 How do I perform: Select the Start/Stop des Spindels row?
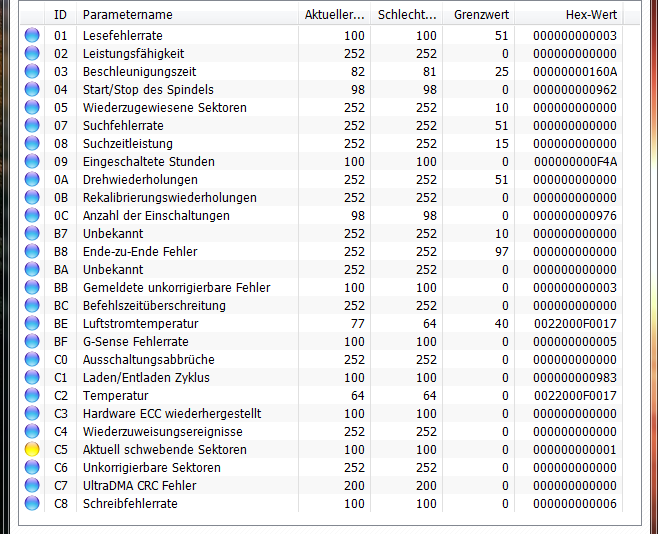[x=321, y=89]
